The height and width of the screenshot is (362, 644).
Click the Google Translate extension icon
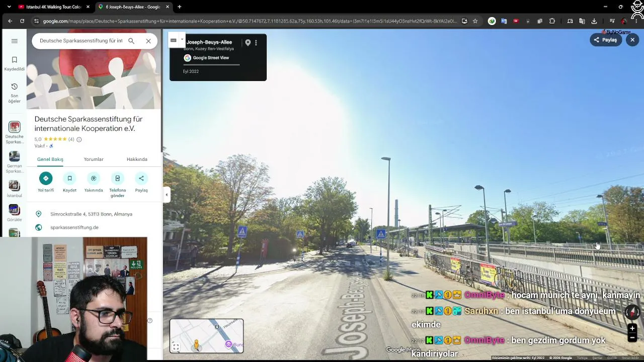click(x=504, y=21)
